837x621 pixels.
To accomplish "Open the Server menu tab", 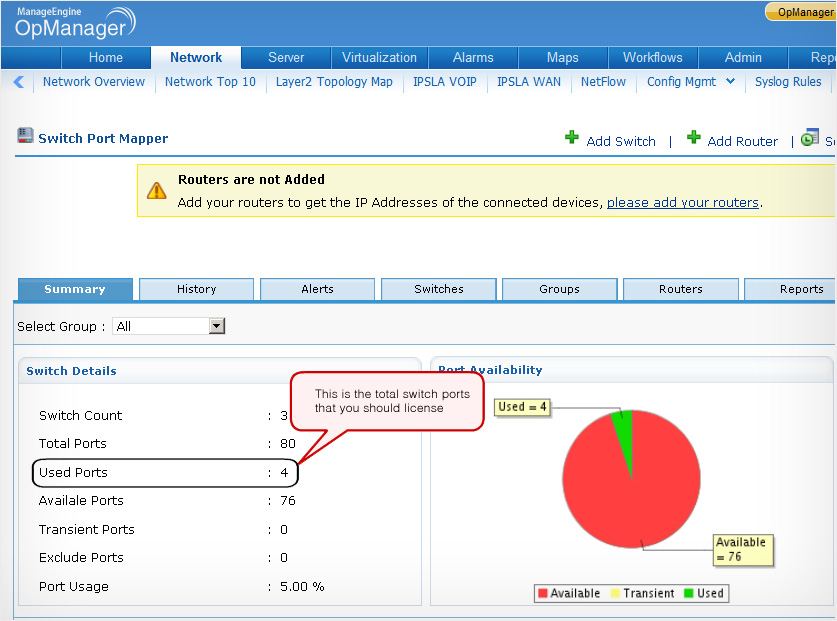I will (x=286, y=57).
